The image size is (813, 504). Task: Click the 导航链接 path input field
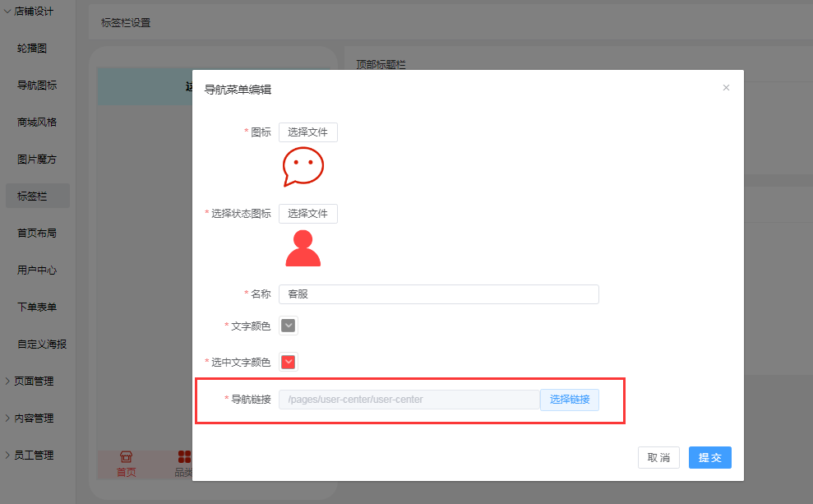[x=409, y=400]
